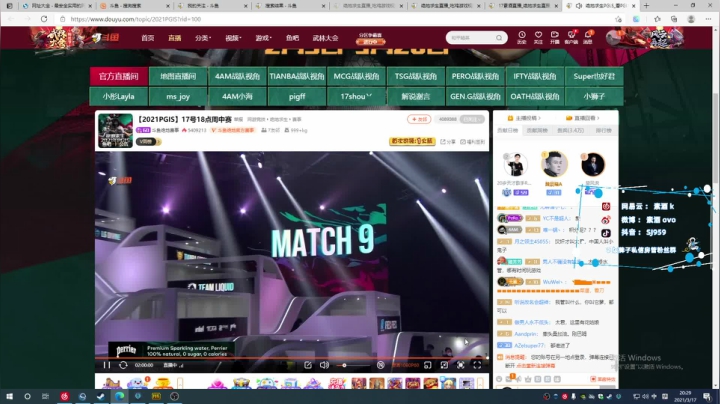Open the 小狮子 stream
720x404 pixels.
pyautogui.click(x=594, y=96)
